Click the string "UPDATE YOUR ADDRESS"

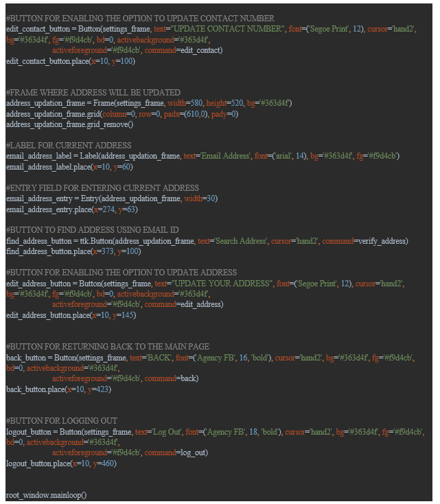tap(222, 284)
